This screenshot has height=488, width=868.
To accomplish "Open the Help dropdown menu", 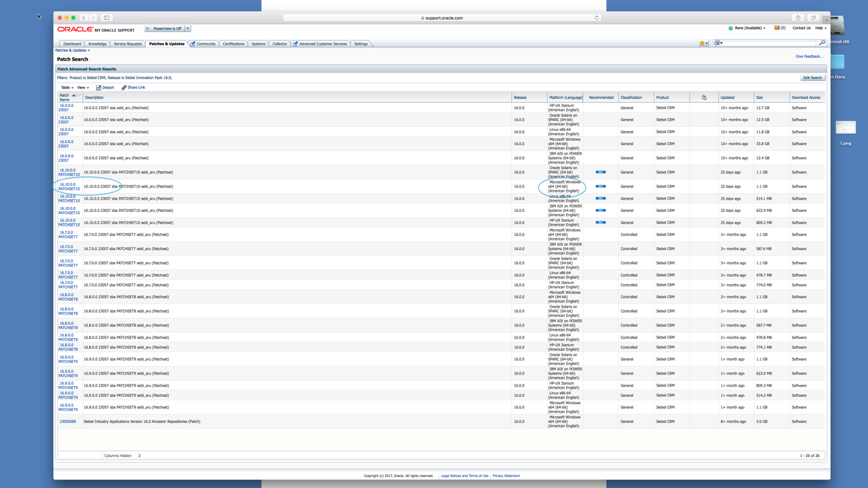I will pos(821,28).
